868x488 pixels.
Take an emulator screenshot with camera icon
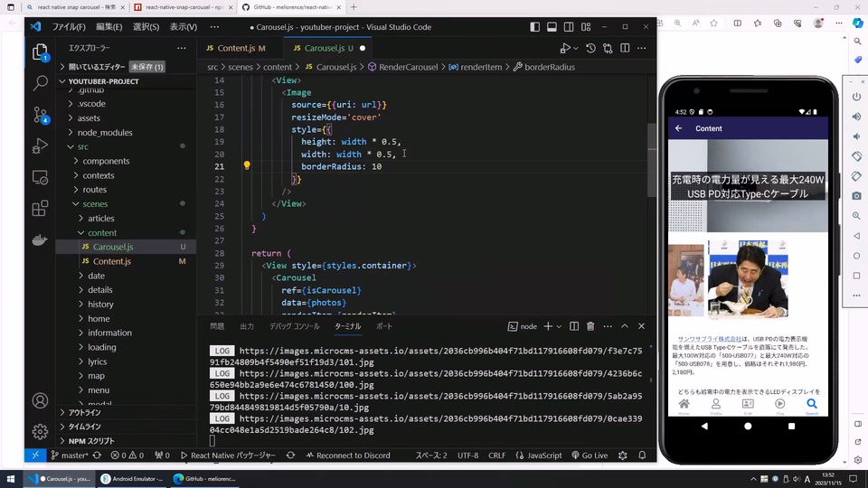[x=856, y=195]
